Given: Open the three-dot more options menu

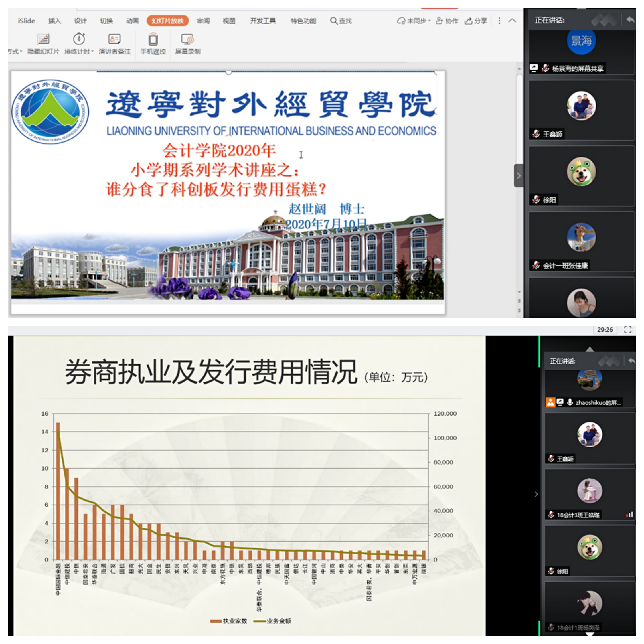Looking at the screenshot, I should 499,21.
